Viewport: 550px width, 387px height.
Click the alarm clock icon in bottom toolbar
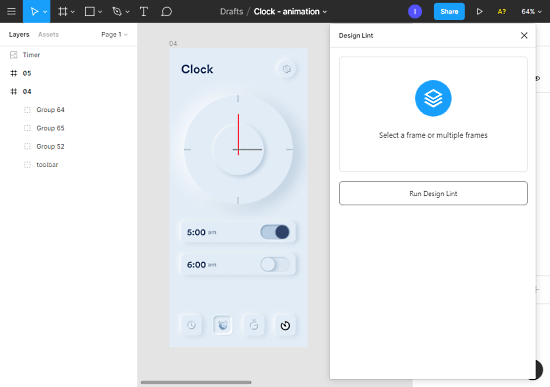pos(223,325)
